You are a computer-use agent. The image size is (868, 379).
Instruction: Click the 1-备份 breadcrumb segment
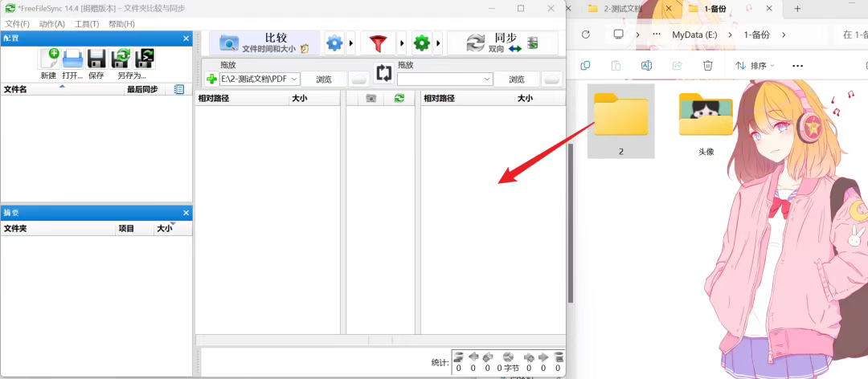pyautogui.click(x=757, y=35)
